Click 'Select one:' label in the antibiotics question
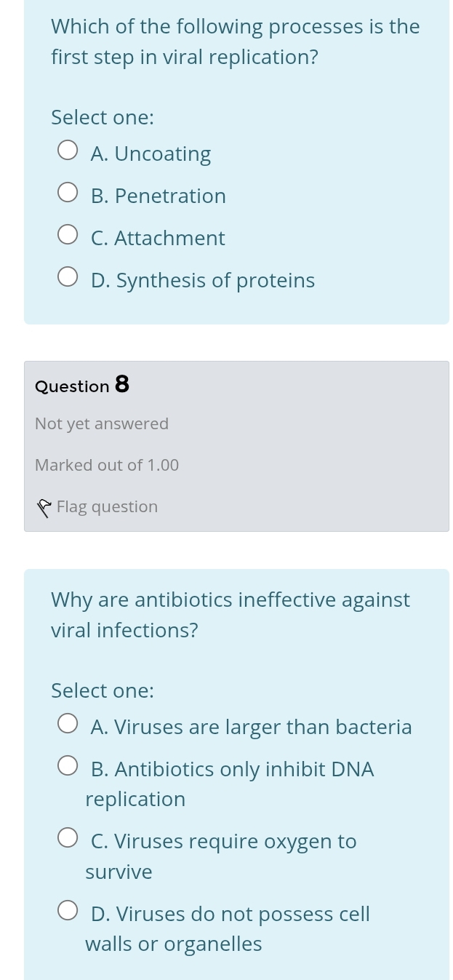The width and height of the screenshot is (453, 980). click(x=103, y=690)
